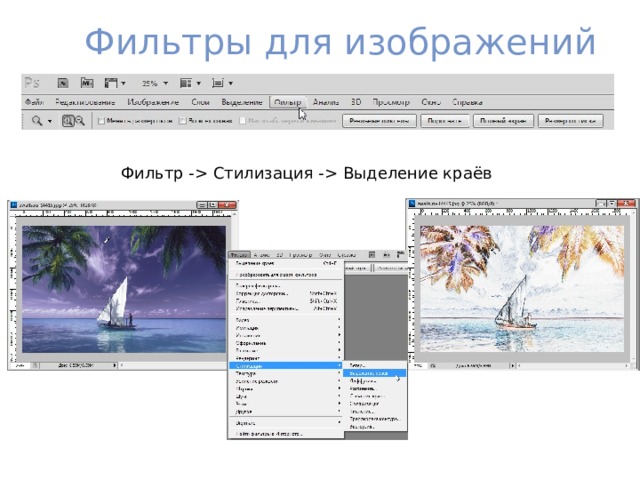Expand the Текстура submenu in the filter list
This screenshot has width=640, height=480.
(x=286, y=373)
